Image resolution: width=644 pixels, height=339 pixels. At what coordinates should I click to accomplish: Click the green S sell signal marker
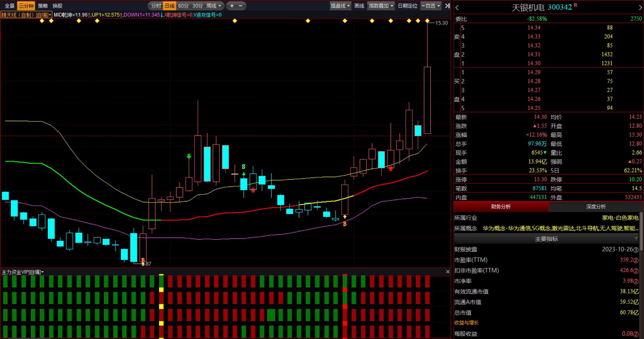pos(243,167)
